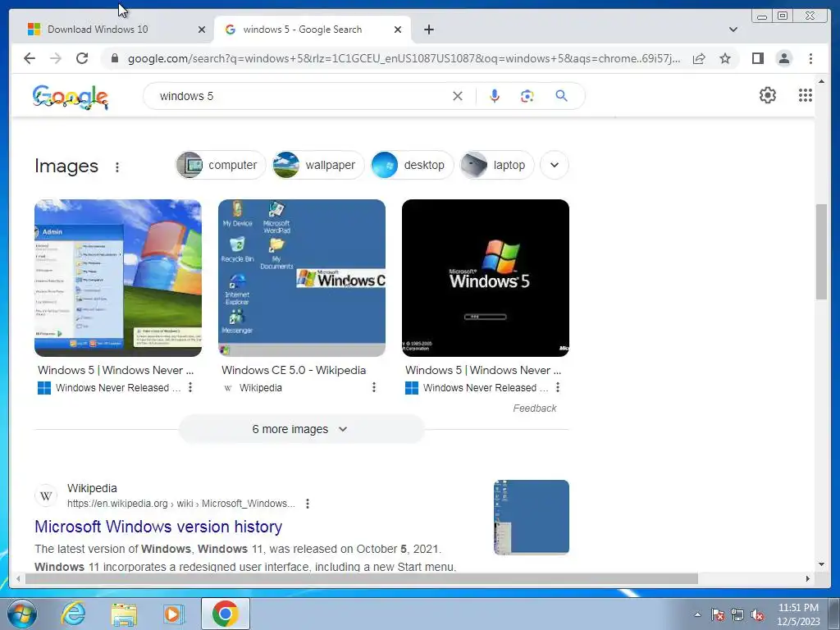The width and height of the screenshot is (840, 630).
Task: Click the horizontal scroll right arrow
Action: pos(808,578)
